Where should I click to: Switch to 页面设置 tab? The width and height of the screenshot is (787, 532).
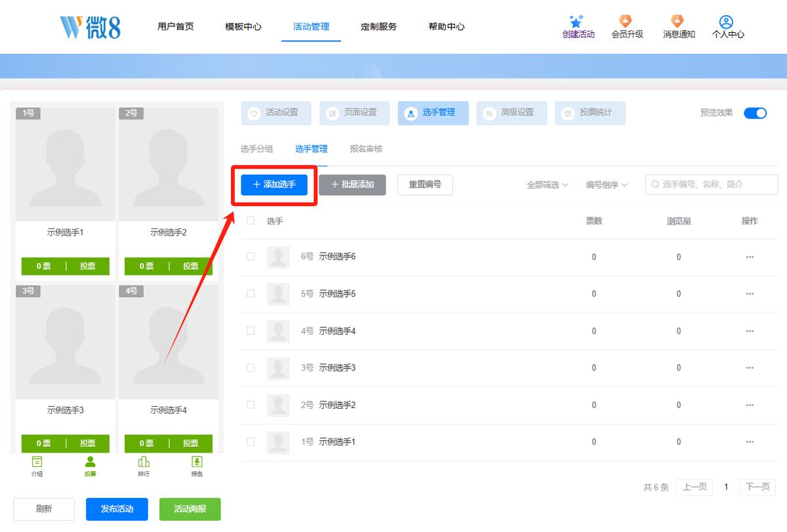coord(355,113)
